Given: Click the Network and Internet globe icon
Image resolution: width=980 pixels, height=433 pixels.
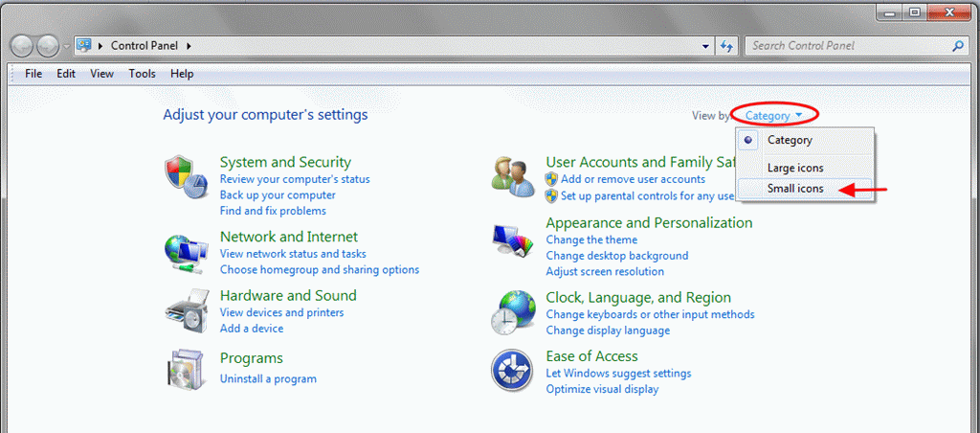Looking at the screenshot, I should point(187,252).
